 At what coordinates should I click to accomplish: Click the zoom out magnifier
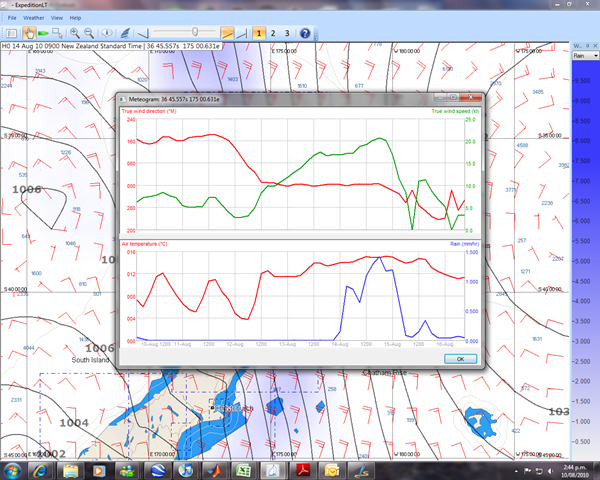(x=89, y=33)
